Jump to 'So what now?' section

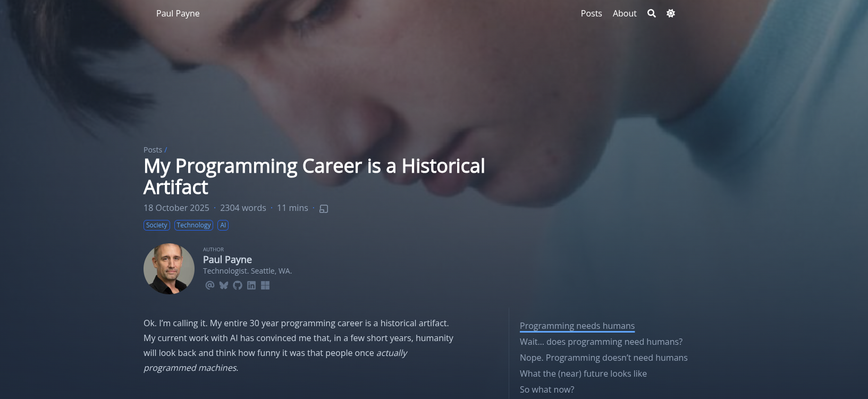pos(547,389)
